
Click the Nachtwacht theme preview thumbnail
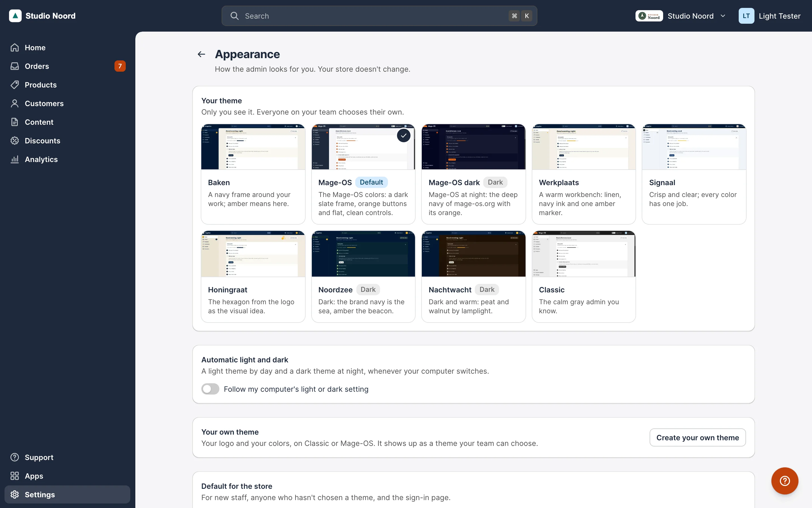[x=473, y=254]
